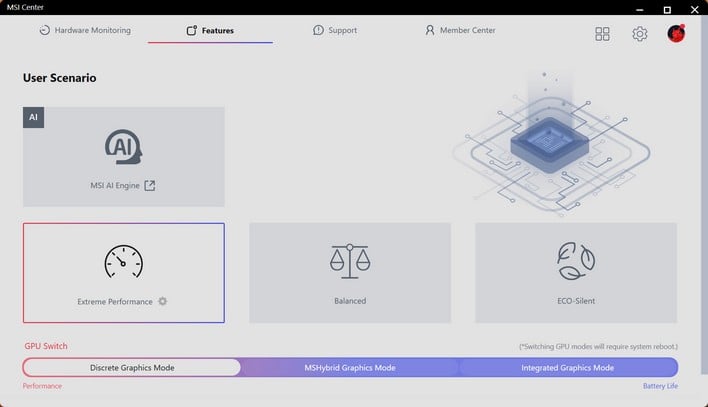This screenshot has width=708, height=407.
Task: Select the Balanced scales icon
Action: (350, 261)
